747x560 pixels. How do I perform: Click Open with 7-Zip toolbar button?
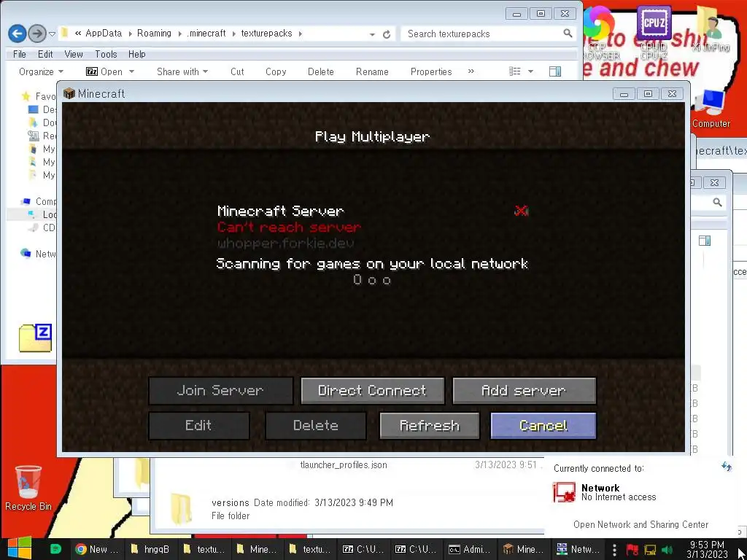click(x=104, y=71)
